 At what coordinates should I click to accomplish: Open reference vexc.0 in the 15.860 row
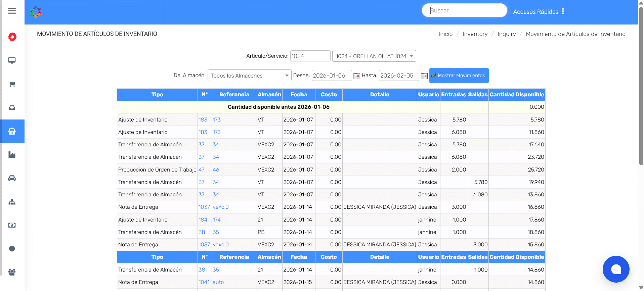[221, 245]
